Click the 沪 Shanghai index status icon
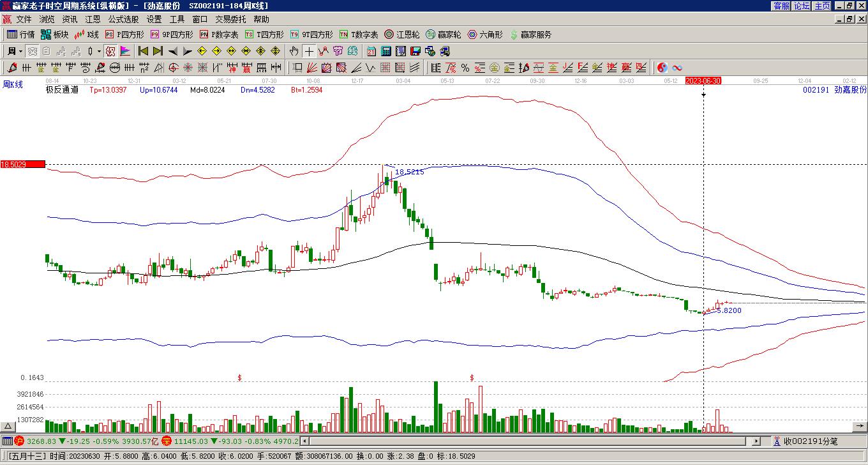Screen dimensions: 868x465 [x=19, y=441]
